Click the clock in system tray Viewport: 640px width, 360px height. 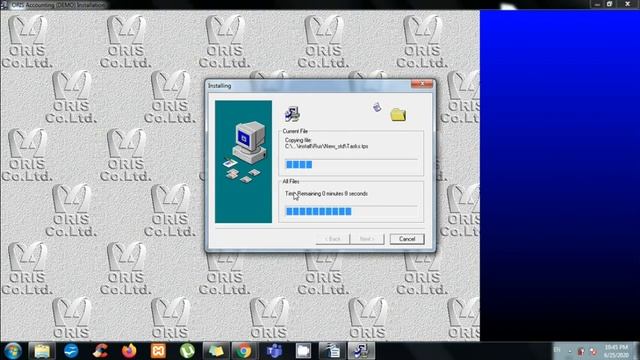[616, 351]
